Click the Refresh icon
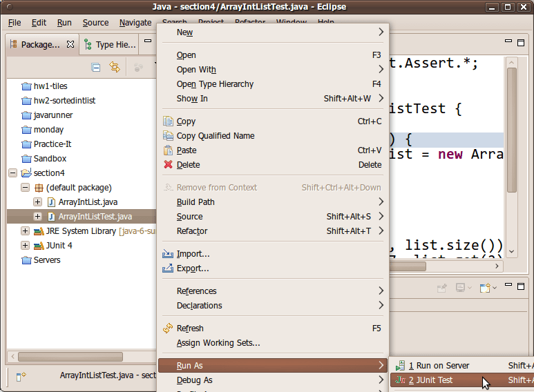534x392 pixels. pyautogui.click(x=168, y=328)
